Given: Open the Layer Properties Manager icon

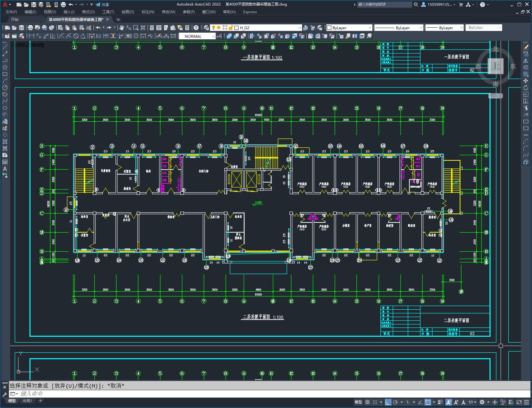Looking at the screenshot, I should coord(206,28).
